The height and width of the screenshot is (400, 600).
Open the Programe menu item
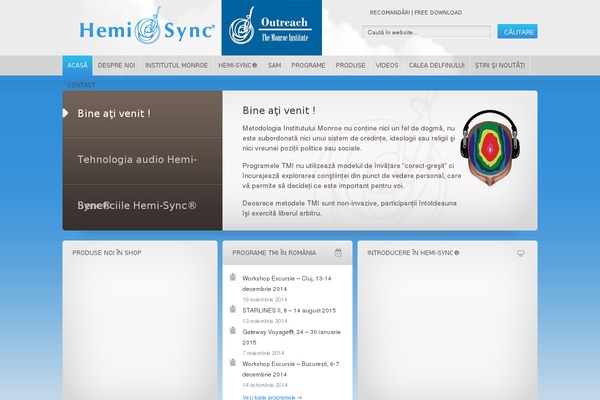click(x=308, y=65)
